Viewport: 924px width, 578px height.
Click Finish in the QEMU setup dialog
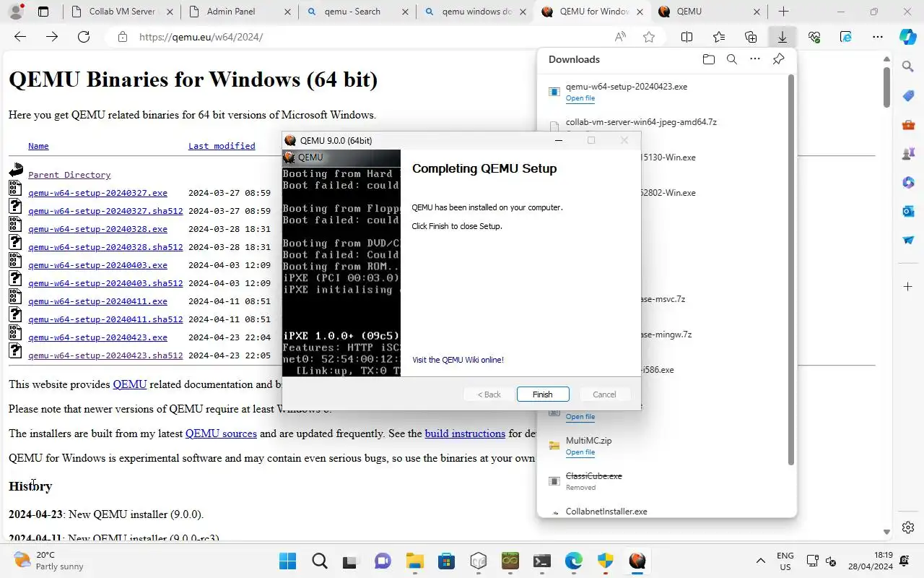543,394
